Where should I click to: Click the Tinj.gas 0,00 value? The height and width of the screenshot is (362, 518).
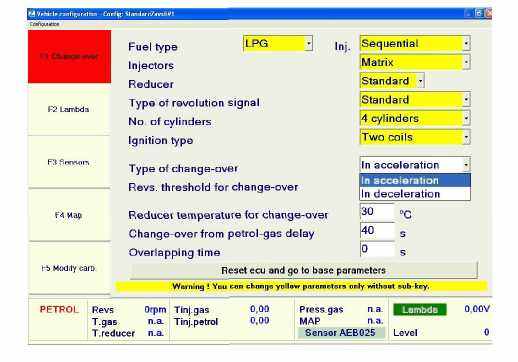tap(259, 309)
